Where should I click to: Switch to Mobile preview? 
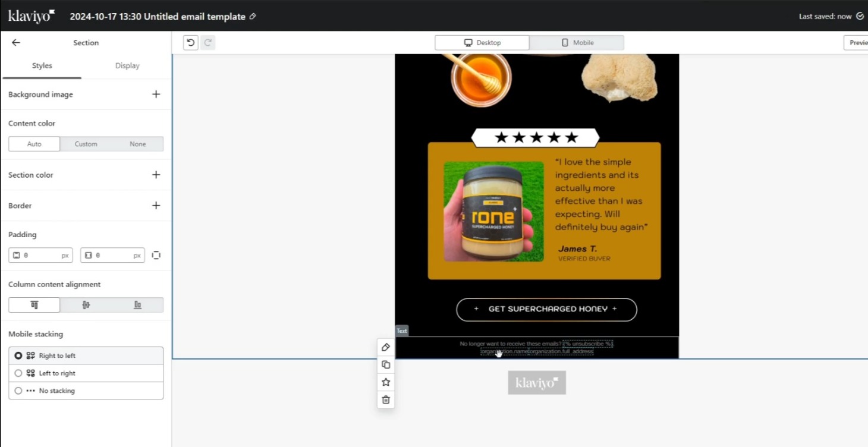pos(577,43)
